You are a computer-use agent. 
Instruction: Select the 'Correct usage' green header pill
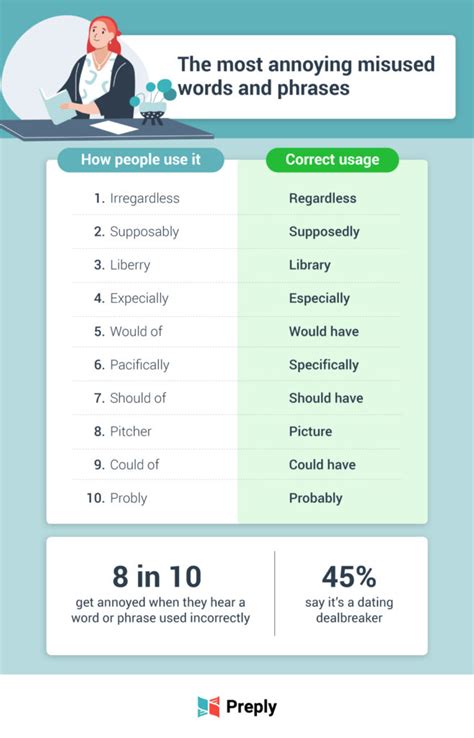(x=332, y=160)
